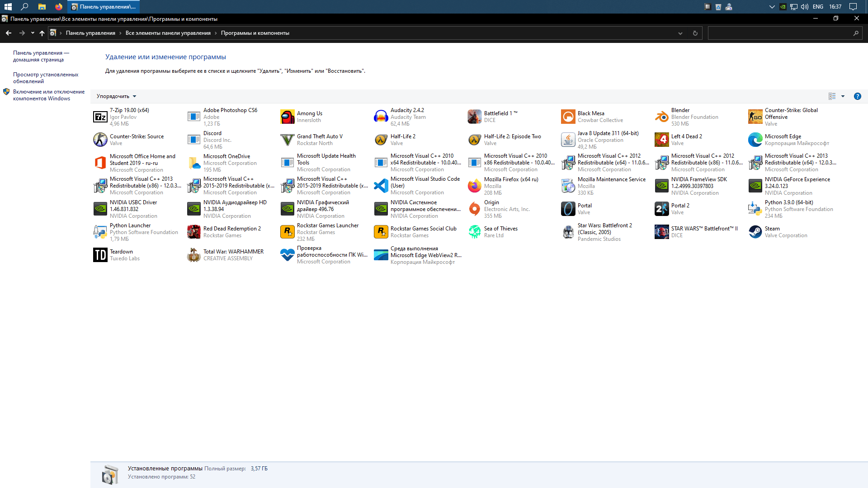The width and height of the screenshot is (868, 488).
Task: Open Включение или отключение компонентов Windows
Action: 49,95
